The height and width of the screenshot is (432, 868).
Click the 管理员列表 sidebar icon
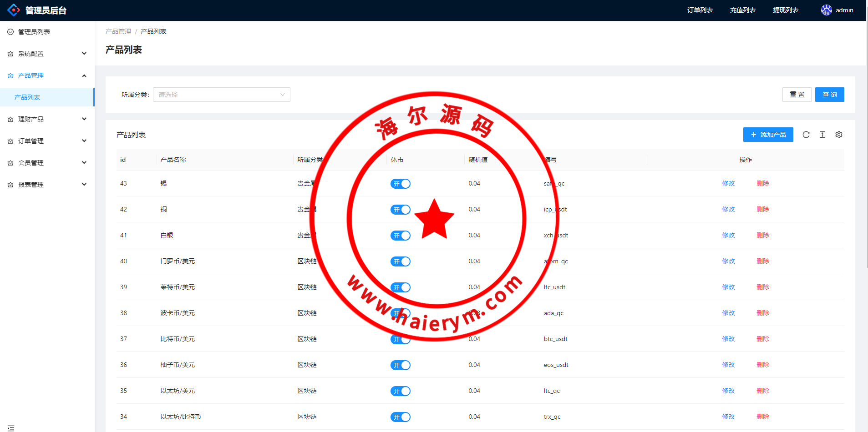[x=10, y=32]
